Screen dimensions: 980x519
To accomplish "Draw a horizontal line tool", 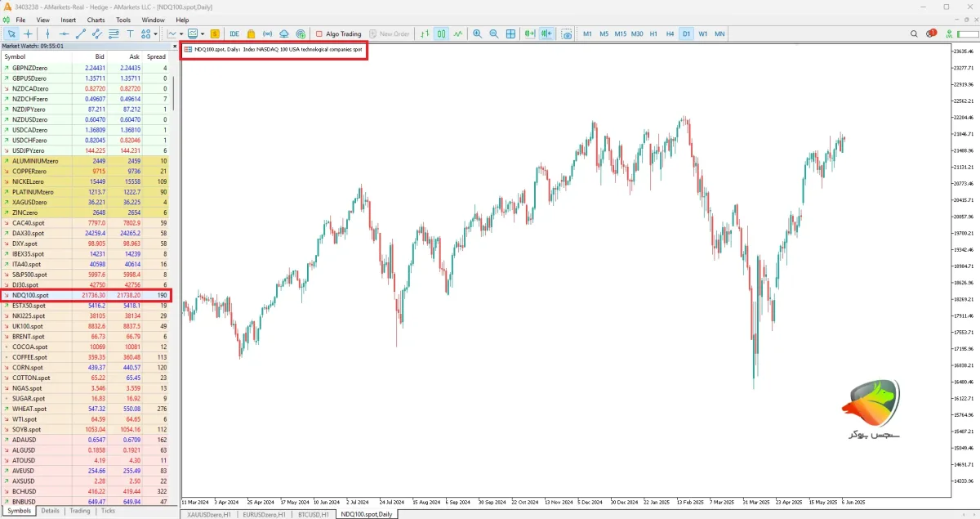I will coord(65,34).
